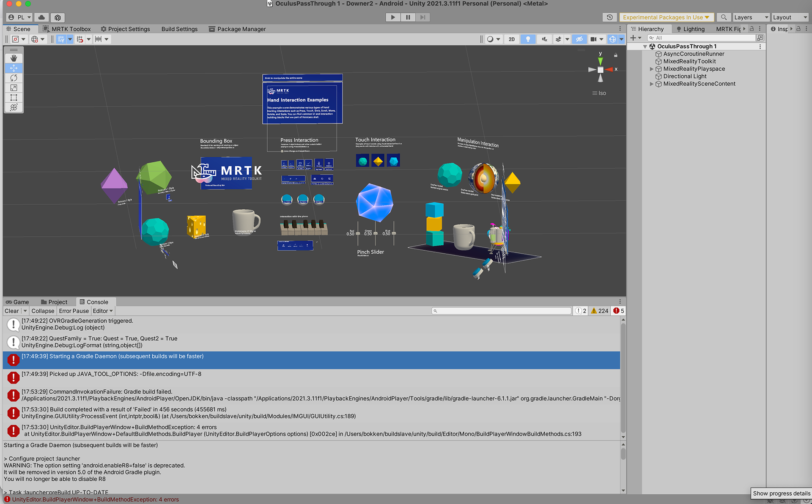Open the draw mode shading dropdown
This screenshot has height=504, width=812.
(494, 39)
